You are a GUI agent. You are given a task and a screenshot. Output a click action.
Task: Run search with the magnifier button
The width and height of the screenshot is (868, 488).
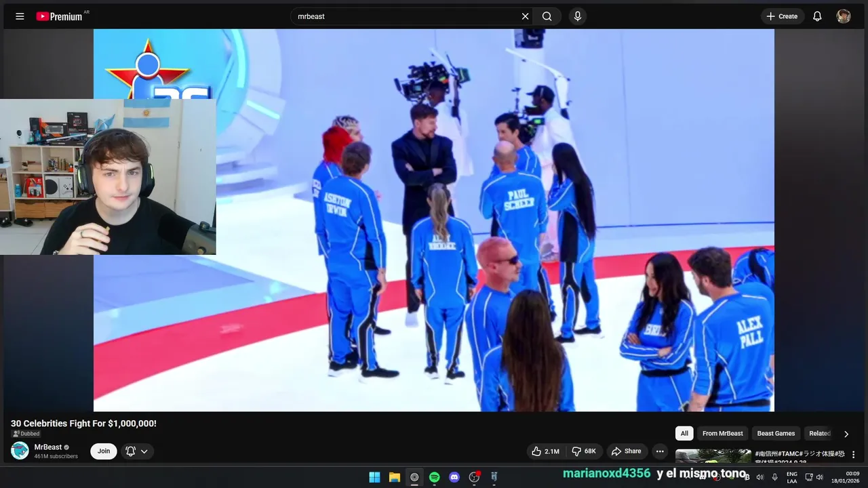pos(547,16)
